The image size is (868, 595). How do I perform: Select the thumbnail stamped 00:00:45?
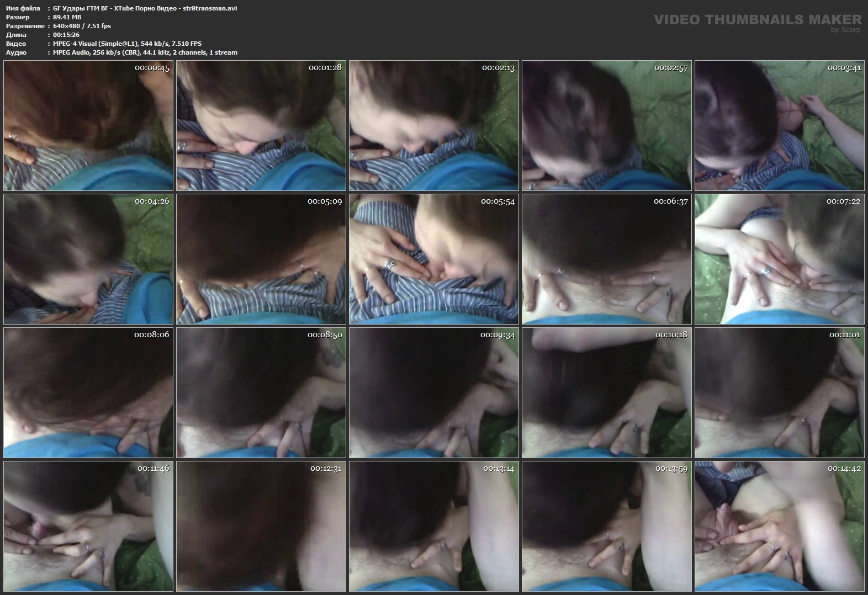88,126
